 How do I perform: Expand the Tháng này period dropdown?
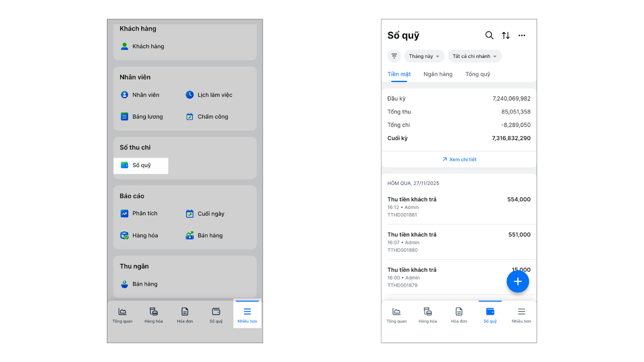424,56
